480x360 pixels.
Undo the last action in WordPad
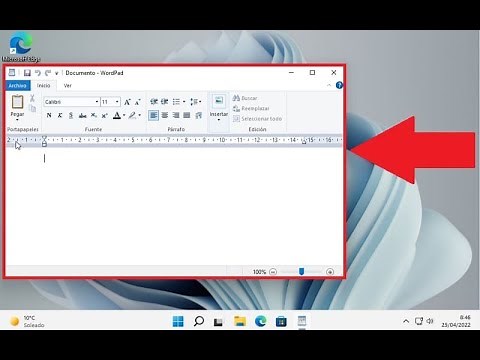pos(38,73)
